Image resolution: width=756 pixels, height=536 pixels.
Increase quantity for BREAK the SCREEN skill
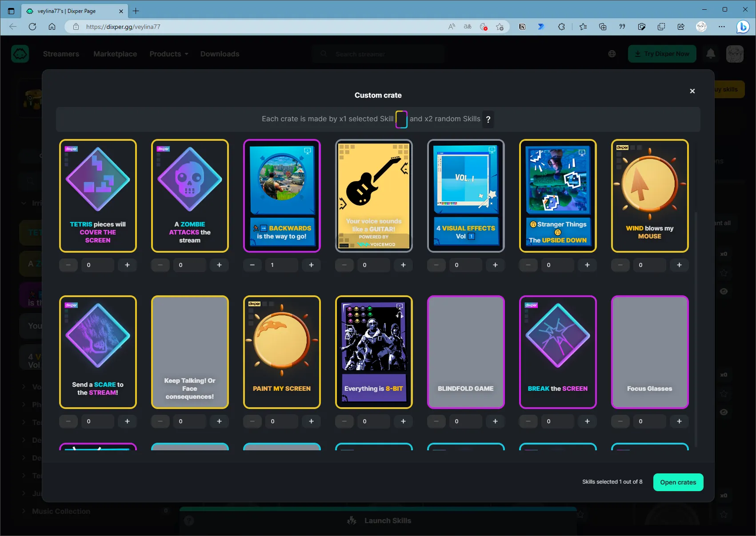tap(587, 421)
